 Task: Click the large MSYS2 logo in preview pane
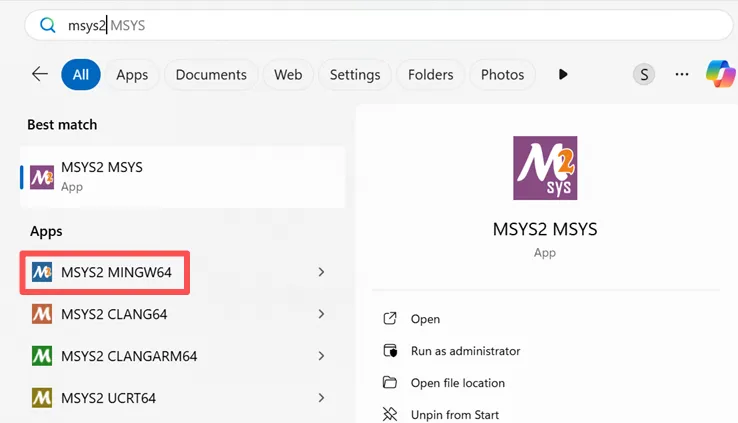tap(545, 168)
